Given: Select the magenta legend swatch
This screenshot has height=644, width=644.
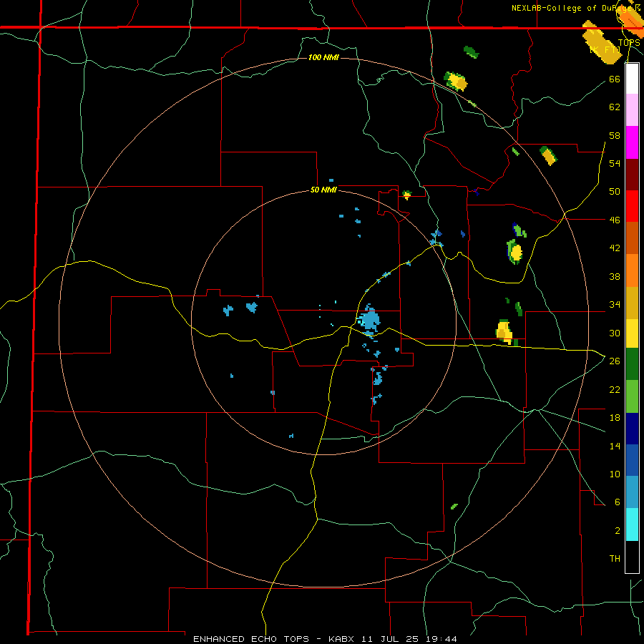Looking at the screenshot, I should point(632,142).
